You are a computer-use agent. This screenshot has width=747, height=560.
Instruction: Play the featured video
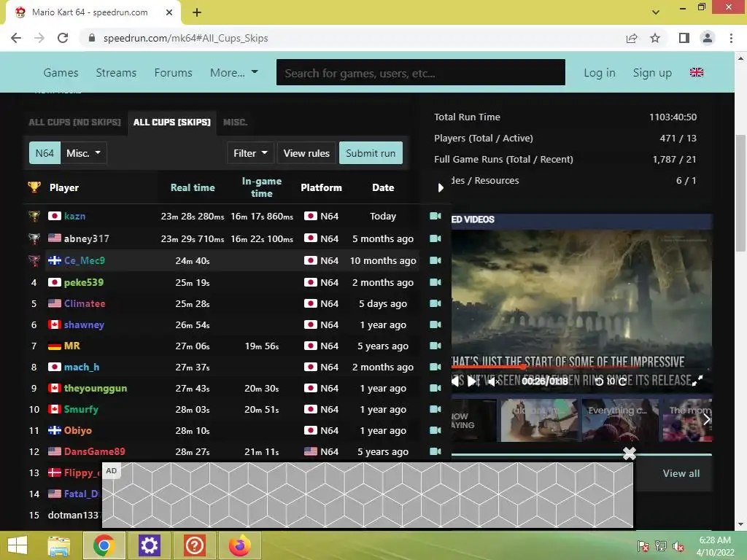472,381
